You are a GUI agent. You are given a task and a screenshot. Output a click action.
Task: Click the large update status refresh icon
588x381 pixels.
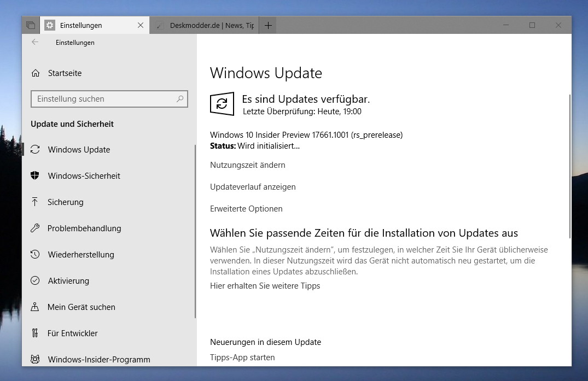click(x=222, y=104)
